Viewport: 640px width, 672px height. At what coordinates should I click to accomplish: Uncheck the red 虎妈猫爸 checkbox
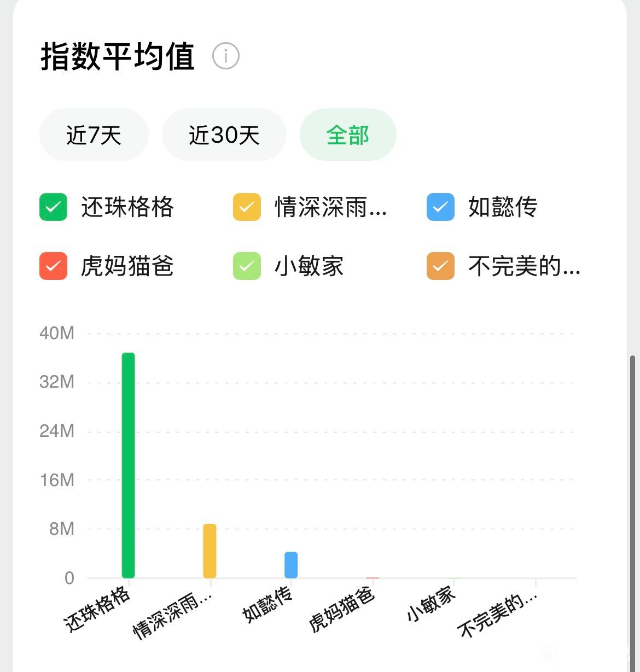(x=53, y=266)
